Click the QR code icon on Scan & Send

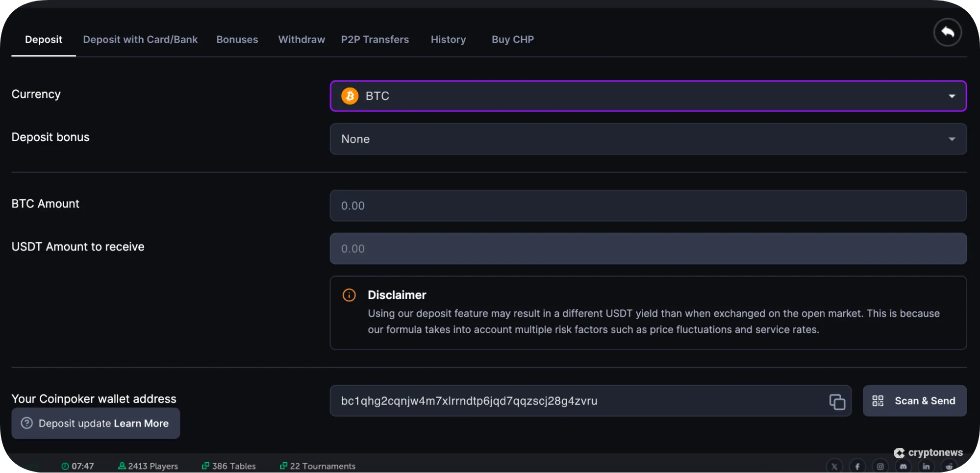click(879, 400)
